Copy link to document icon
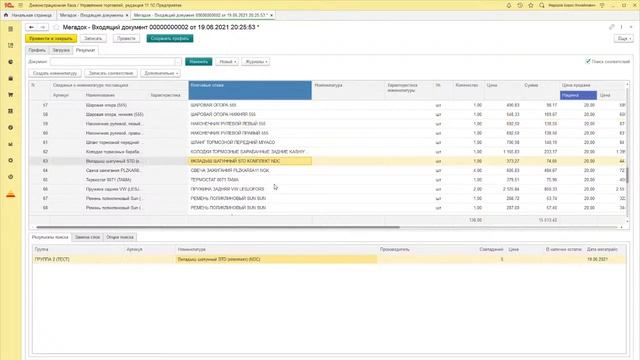 tap(611, 27)
